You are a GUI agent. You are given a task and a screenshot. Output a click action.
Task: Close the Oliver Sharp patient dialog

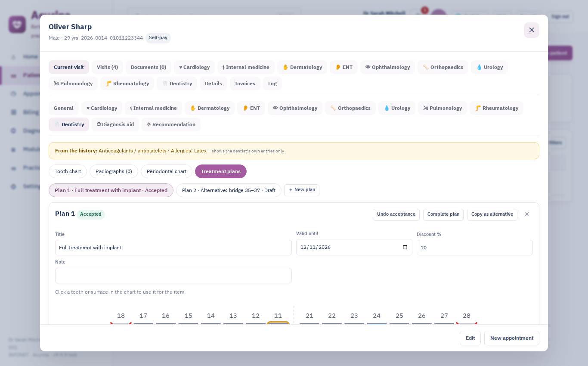(532, 30)
